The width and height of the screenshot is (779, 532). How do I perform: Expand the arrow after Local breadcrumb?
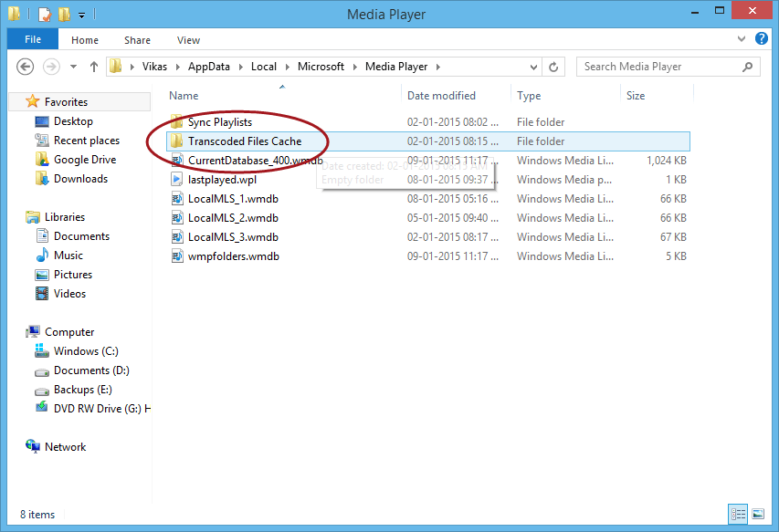[287, 67]
